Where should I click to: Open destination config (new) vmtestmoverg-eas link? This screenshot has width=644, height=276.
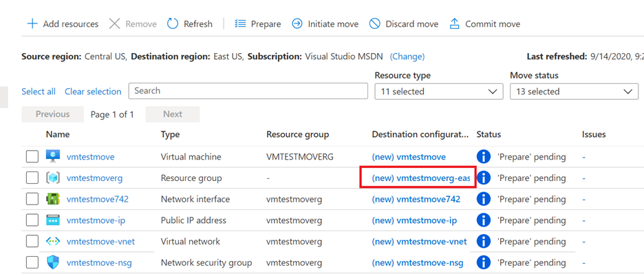coord(421,178)
